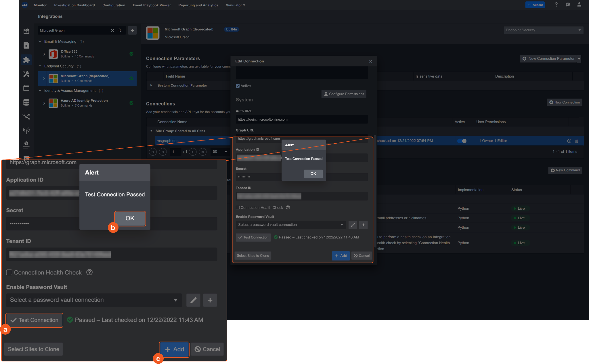589x364 pixels.
Task: Expand the Azure AD Identity Protection row
Action: click(44, 103)
